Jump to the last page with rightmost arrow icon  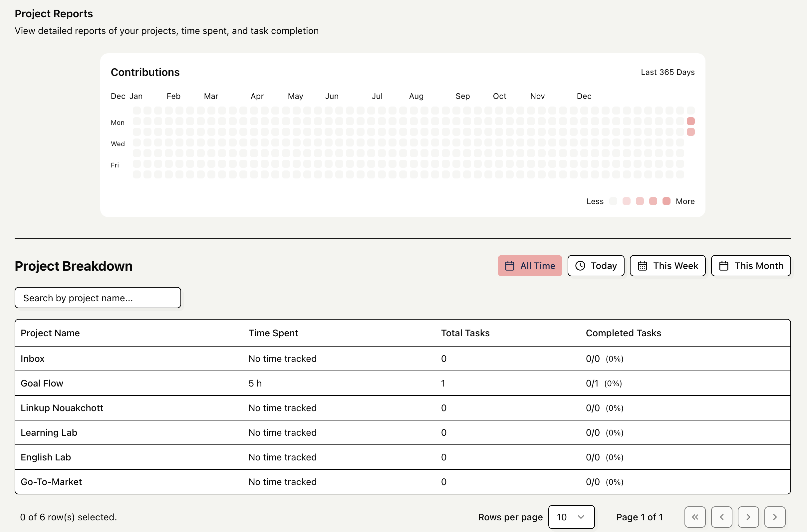pos(775,517)
